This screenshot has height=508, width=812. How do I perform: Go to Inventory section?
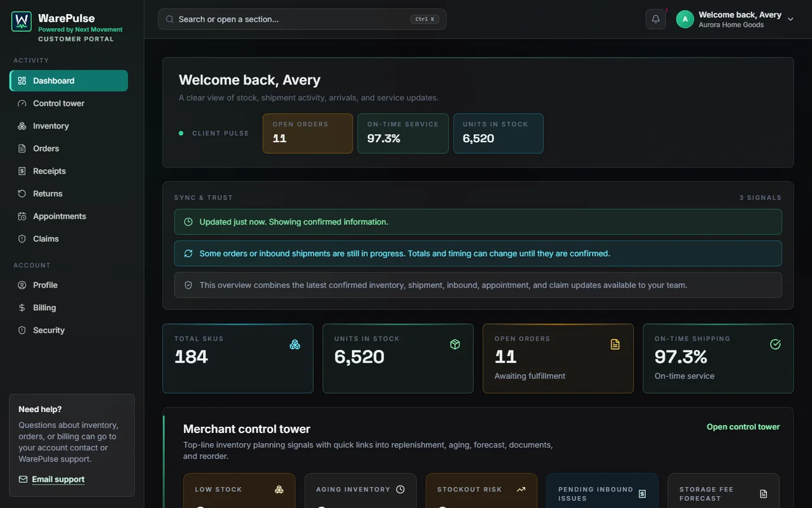[69, 126]
